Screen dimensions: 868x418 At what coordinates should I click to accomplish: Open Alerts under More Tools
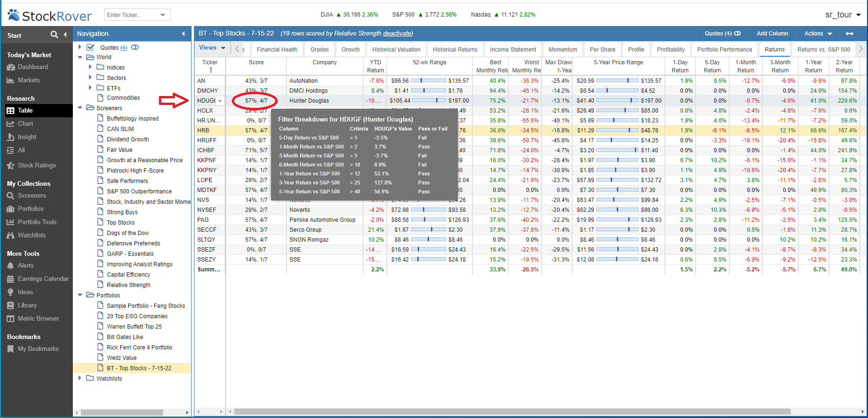click(20, 266)
